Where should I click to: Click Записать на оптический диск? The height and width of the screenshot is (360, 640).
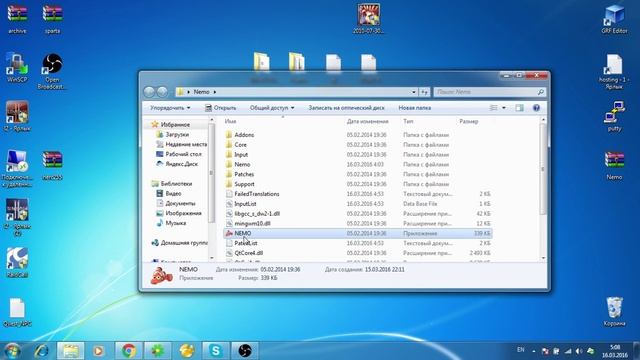tap(347, 108)
